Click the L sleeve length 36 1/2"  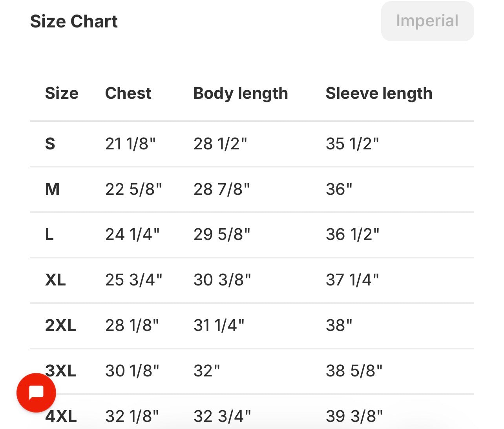352,234
